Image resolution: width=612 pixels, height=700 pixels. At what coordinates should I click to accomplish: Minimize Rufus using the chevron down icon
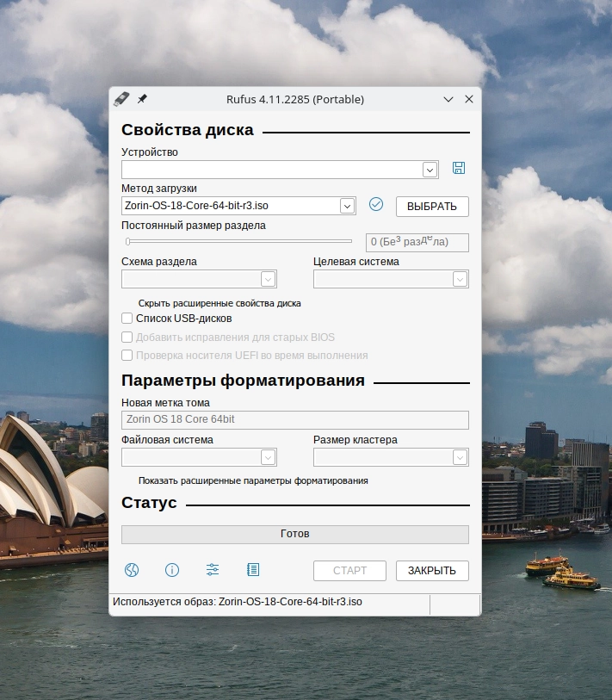448,99
